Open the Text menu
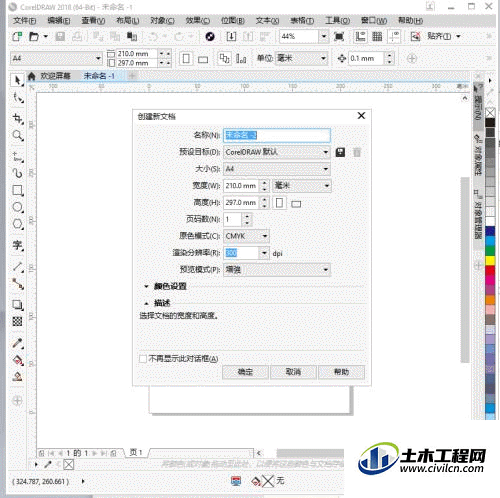This screenshot has height=498, width=500. (x=267, y=21)
